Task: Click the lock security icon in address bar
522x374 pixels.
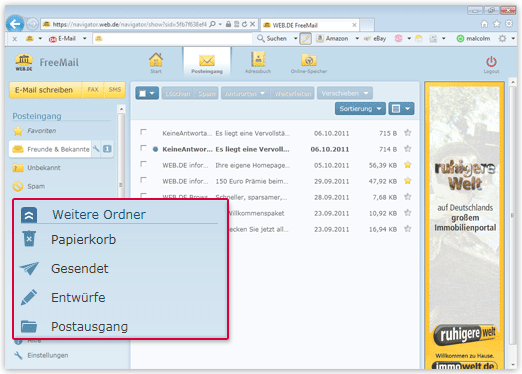Action: (228, 24)
